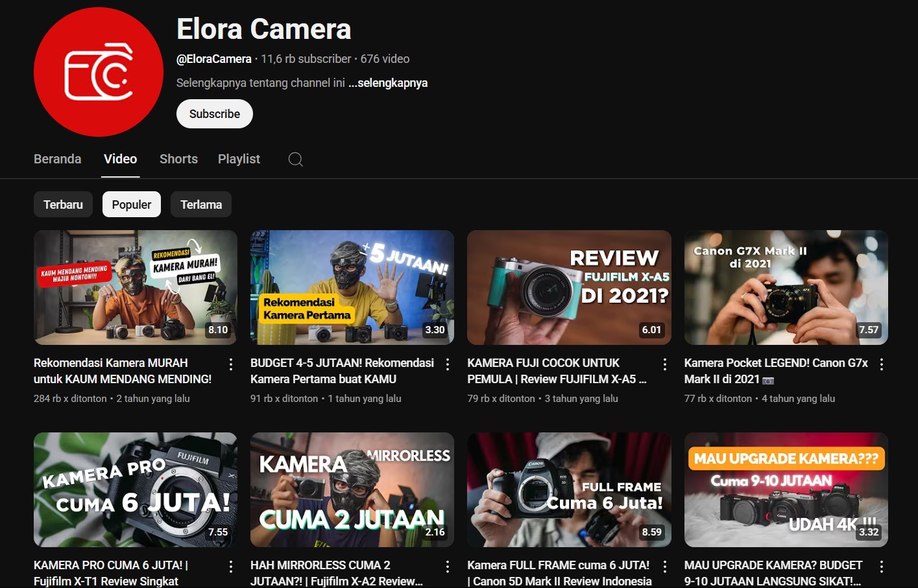Image resolution: width=918 pixels, height=588 pixels.
Task: Open Review Fujifilm X-A5 di 2021 thumbnail
Action: point(569,287)
